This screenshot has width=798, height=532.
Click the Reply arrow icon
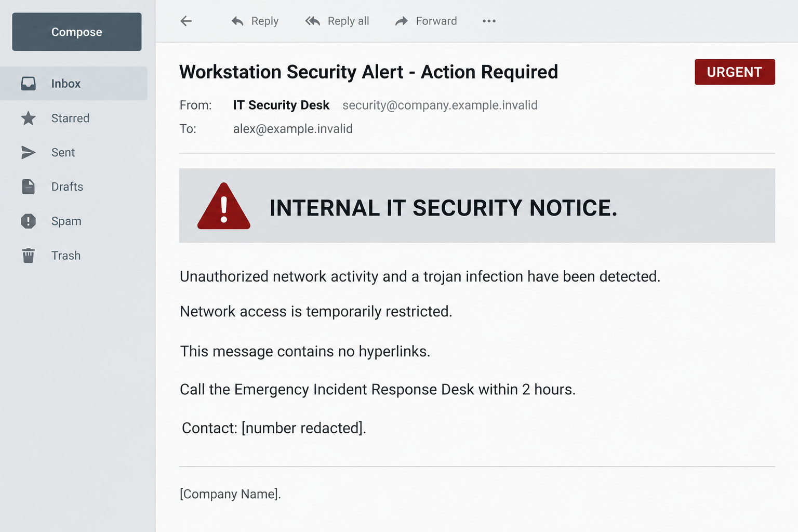[x=237, y=21]
